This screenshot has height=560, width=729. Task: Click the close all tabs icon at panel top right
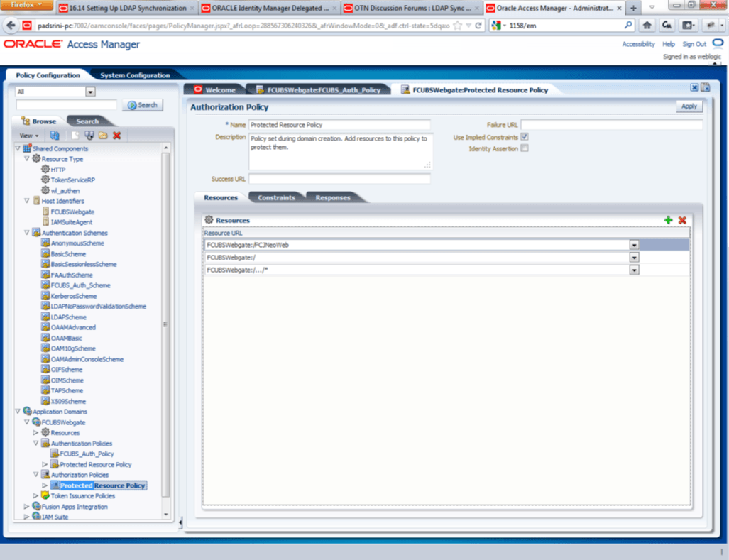(694, 87)
